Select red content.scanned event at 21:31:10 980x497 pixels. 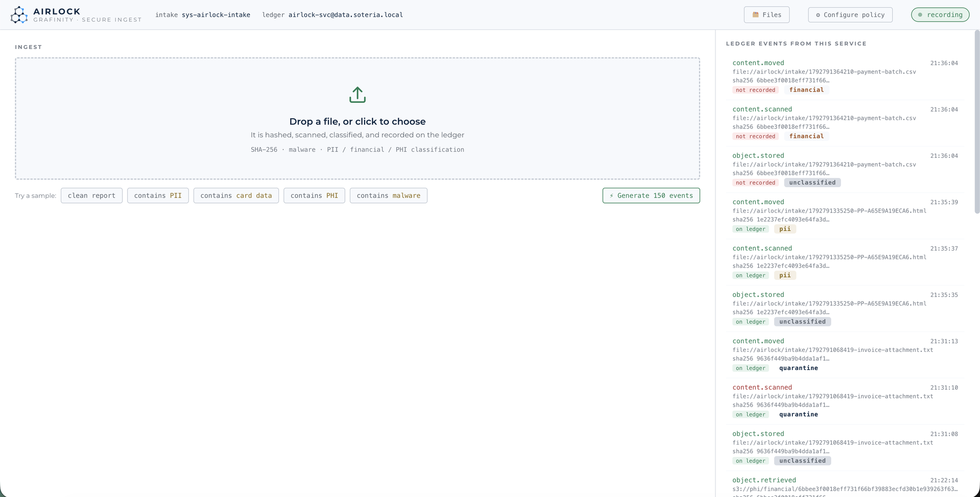(x=845, y=401)
